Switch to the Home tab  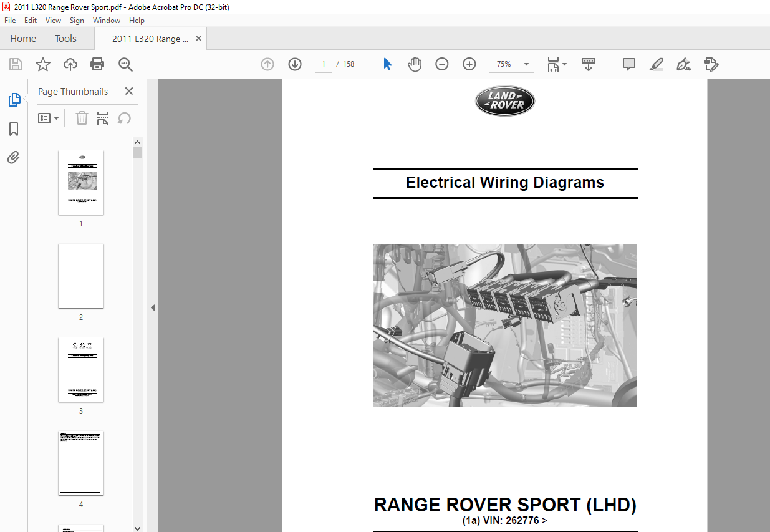(23, 39)
